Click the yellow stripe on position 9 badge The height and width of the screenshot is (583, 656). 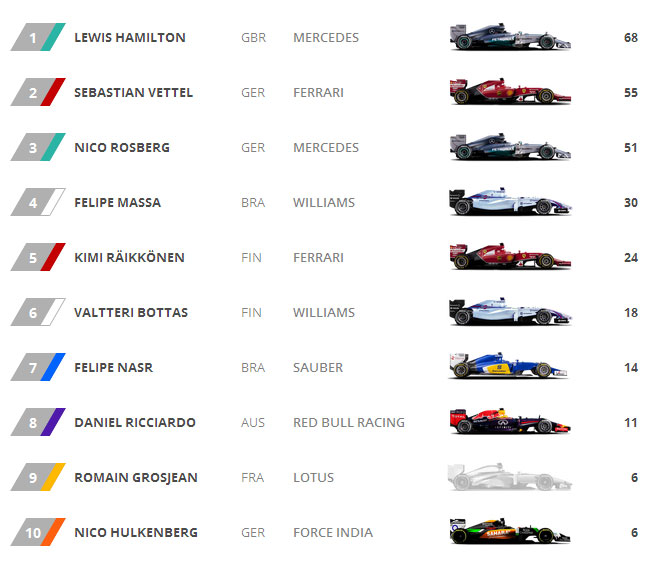53,477
